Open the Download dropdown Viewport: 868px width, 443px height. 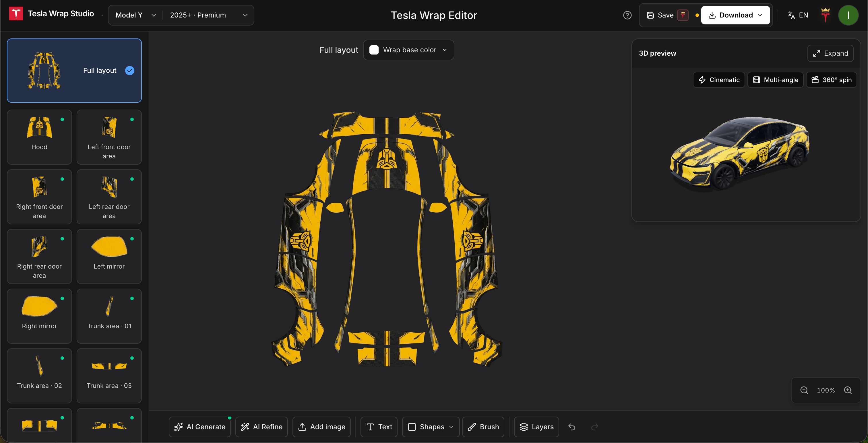735,15
